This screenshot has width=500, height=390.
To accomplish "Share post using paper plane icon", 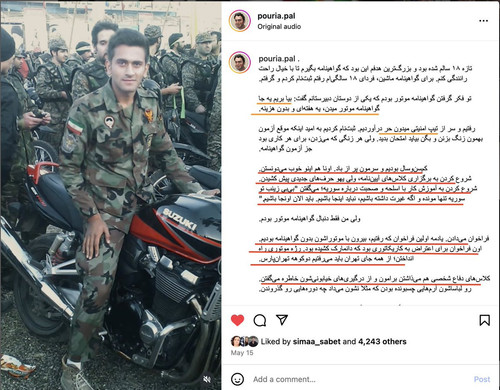I will 282,320.
